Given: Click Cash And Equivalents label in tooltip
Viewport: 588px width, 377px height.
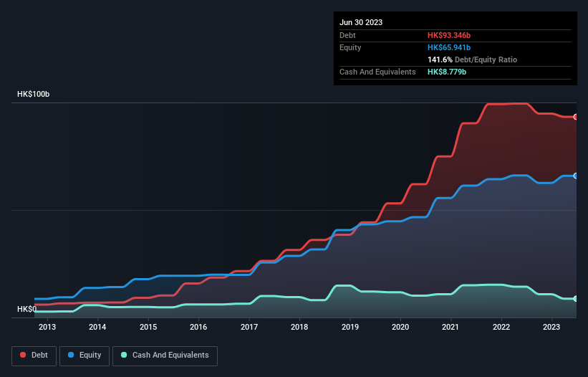Looking at the screenshot, I should point(377,72).
